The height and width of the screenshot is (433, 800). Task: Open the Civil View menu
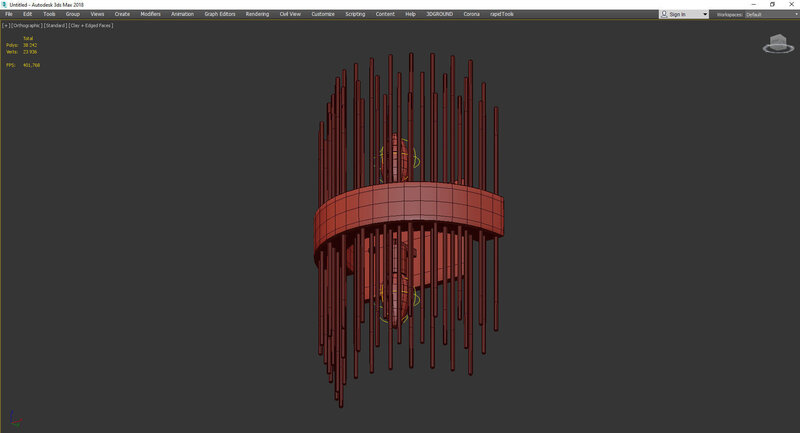coord(289,15)
